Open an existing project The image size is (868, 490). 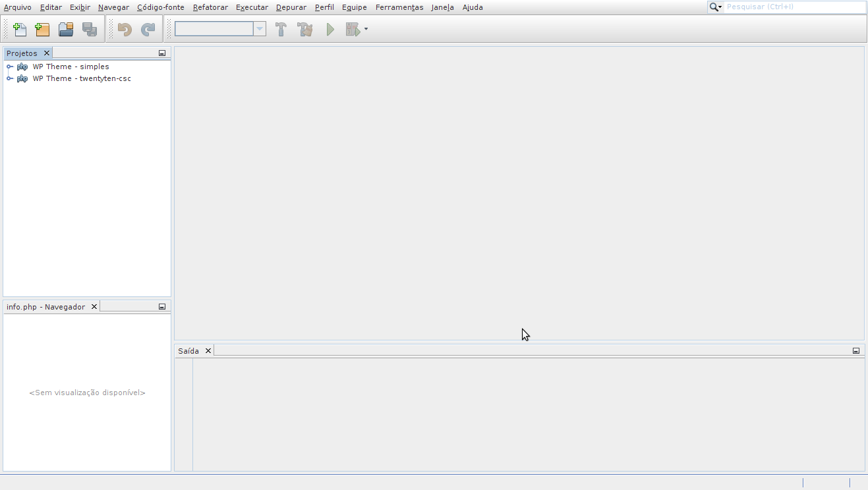click(x=65, y=29)
